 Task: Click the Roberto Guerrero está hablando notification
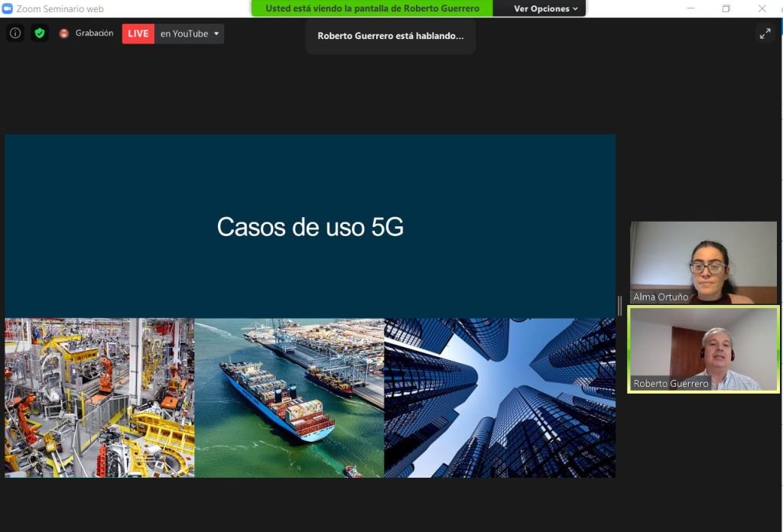390,36
